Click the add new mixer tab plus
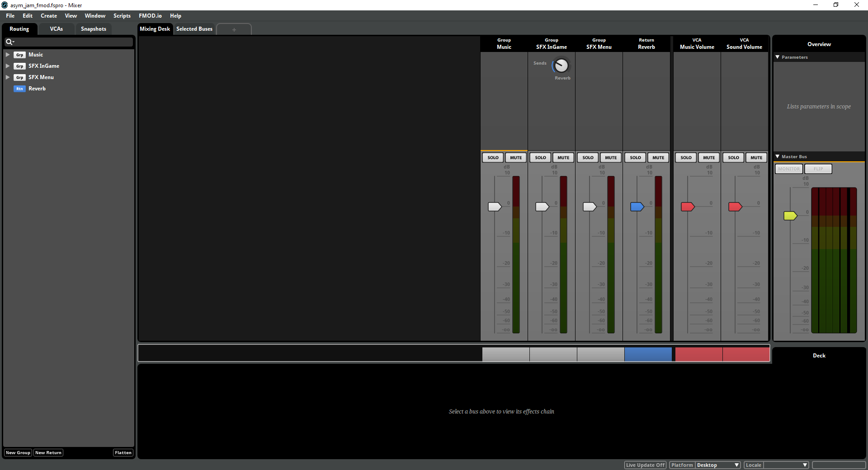The height and width of the screenshot is (470, 868). [x=234, y=29]
